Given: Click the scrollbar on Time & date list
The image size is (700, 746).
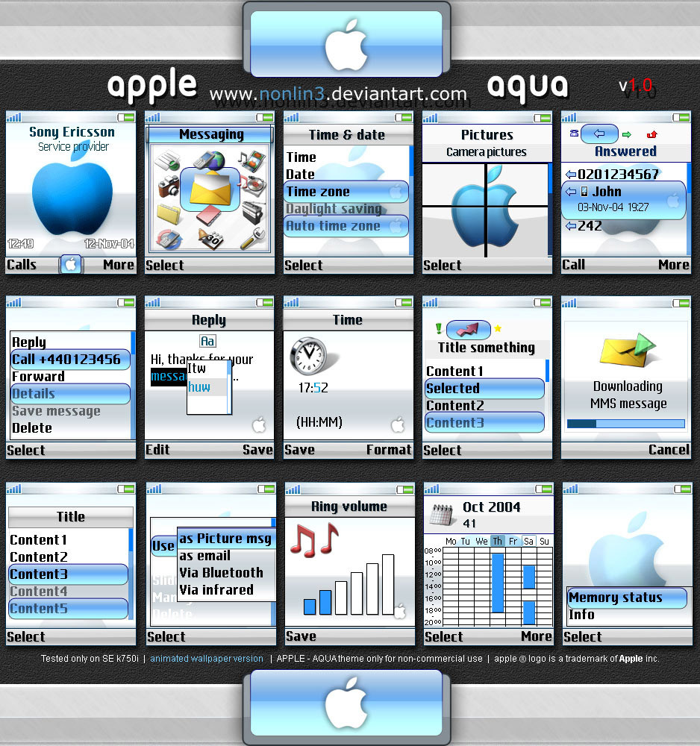Looking at the screenshot, I should pyautogui.click(x=411, y=200).
